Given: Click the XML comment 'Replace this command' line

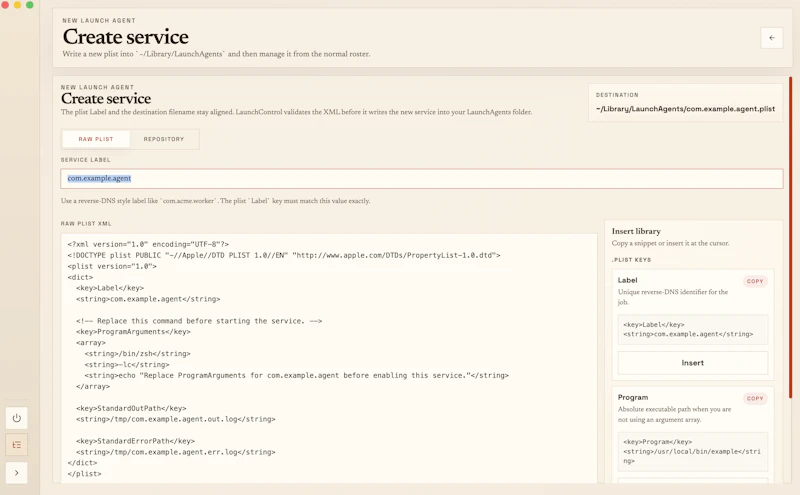Looking at the screenshot, I should click(x=199, y=321).
